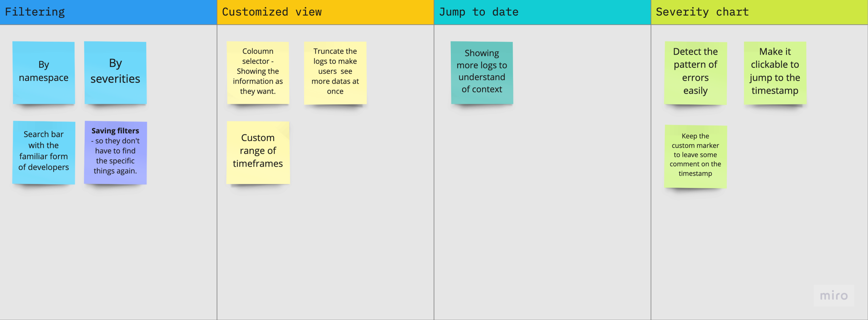868x320 pixels.
Task: Click the Keep the custom marker note
Action: click(695, 156)
